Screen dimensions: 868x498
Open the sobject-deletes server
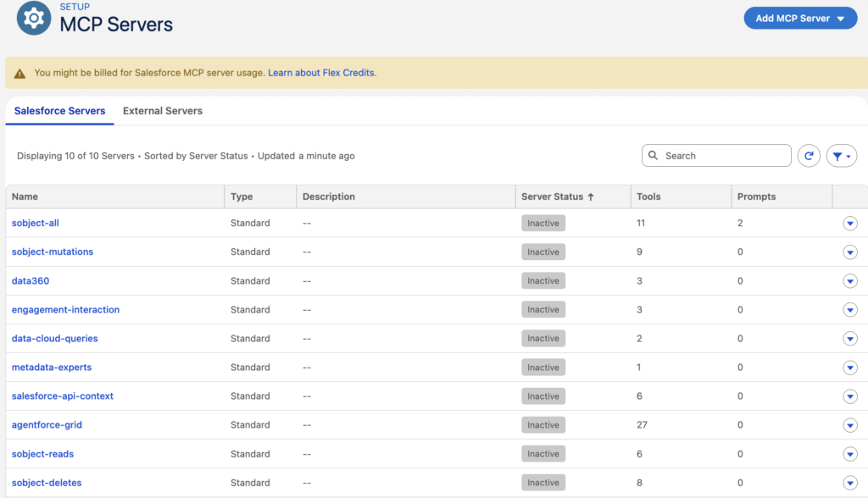click(47, 483)
